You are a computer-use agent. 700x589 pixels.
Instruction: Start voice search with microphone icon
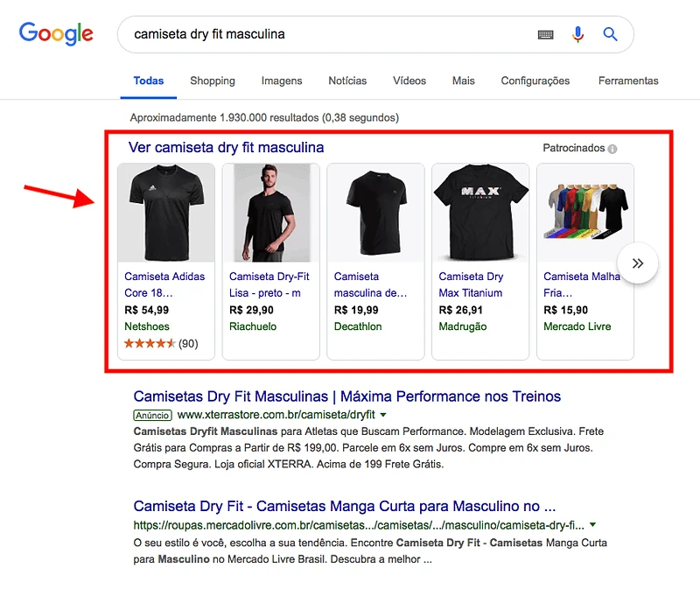coord(577,34)
